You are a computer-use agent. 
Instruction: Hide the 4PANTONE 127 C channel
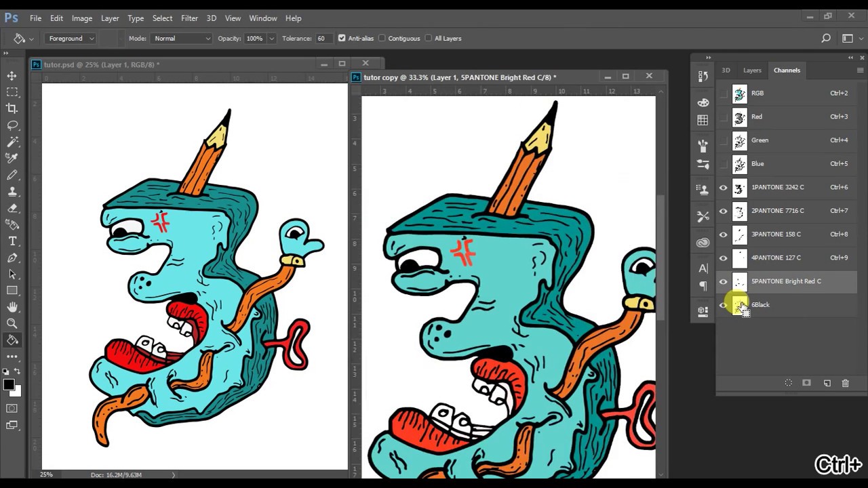(x=723, y=258)
